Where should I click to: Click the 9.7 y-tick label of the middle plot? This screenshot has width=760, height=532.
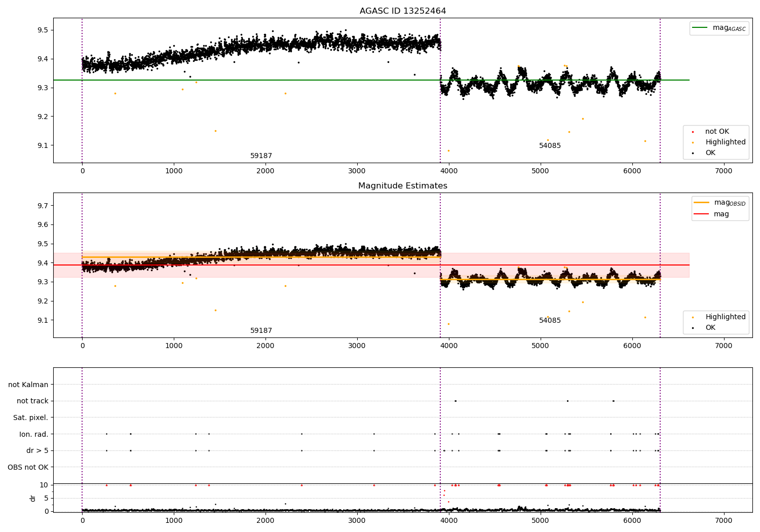tap(42, 206)
